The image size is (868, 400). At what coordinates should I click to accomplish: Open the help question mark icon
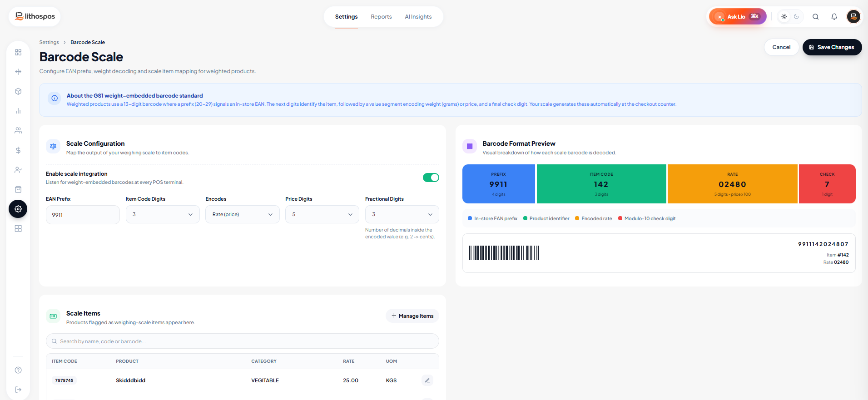pos(18,370)
